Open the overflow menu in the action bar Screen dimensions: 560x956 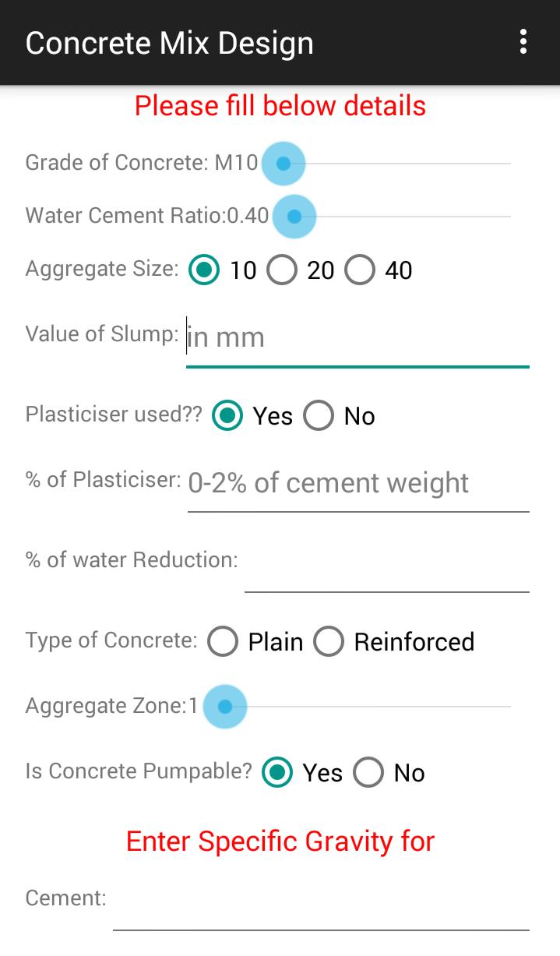pos(523,43)
